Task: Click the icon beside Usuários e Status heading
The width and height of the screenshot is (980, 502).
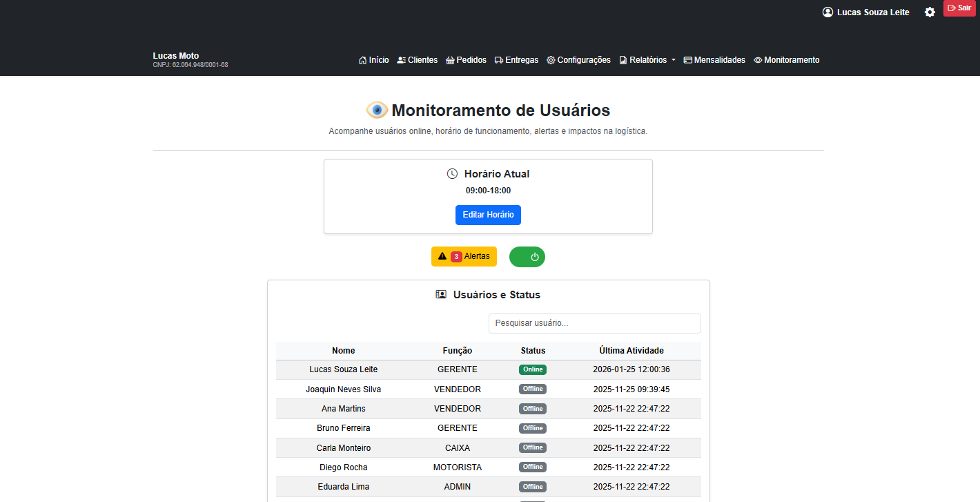Action: click(x=441, y=294)
